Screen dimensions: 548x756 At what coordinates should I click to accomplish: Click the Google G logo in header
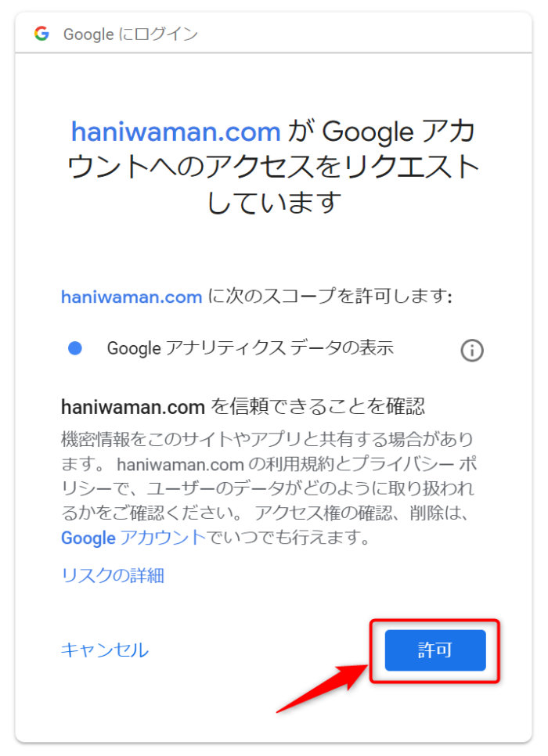(42, 34)
